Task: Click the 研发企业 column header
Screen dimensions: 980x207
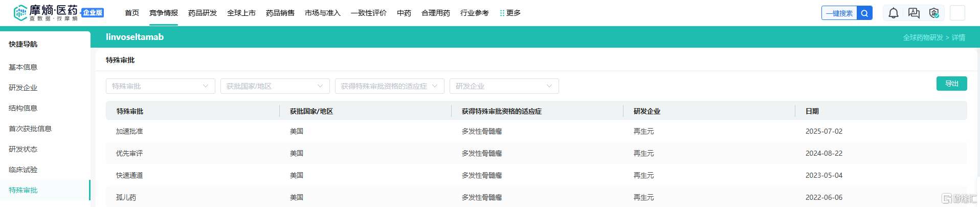Action: (x=647, y=111)
